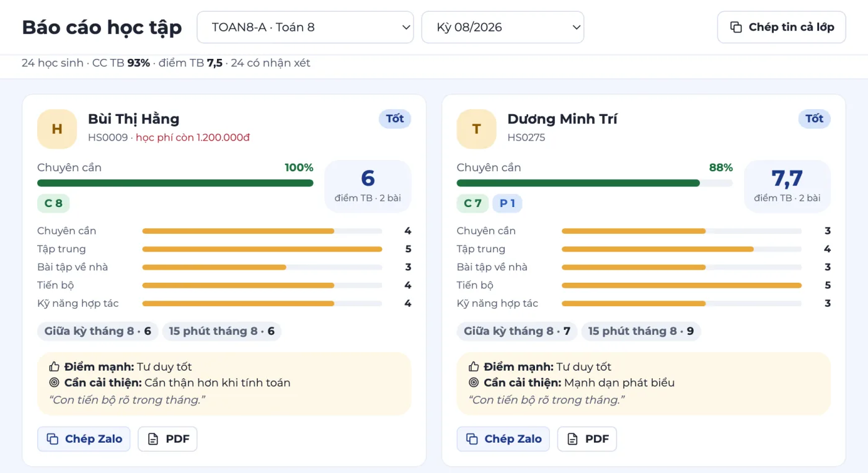
Task: Click the Báo cáo học tập heading
Action: pyautogui.click(x=102, y=27)
